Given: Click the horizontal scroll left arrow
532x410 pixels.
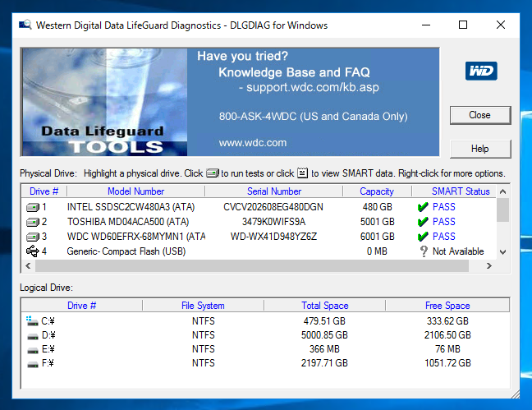Looking at the screenshot, I should [x=28, y=265].
